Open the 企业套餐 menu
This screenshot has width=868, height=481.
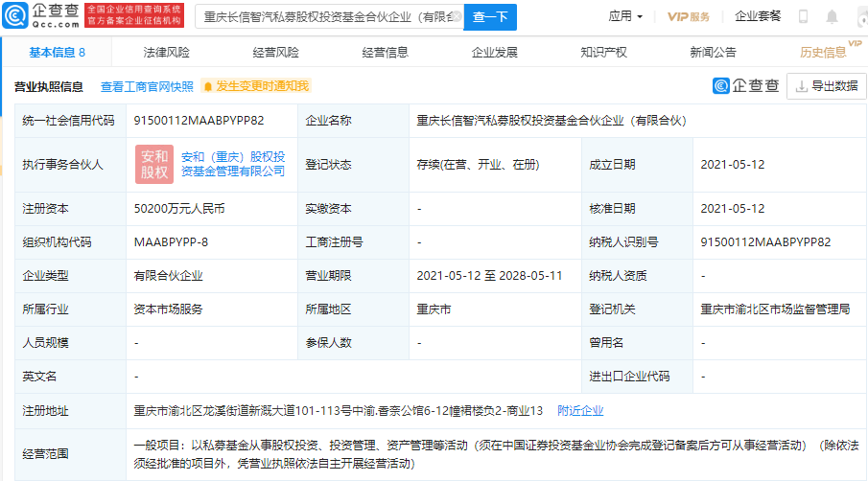(x=758, y=16)
